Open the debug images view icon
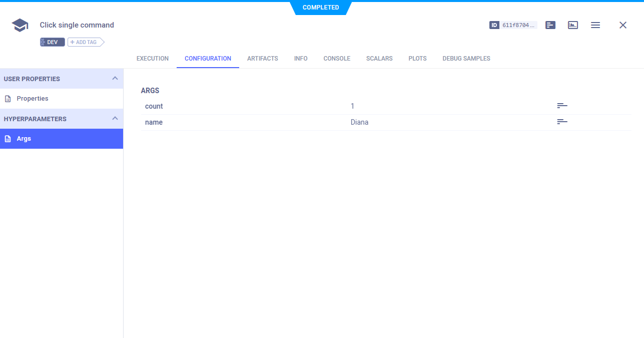 click(x=573, y=25)
